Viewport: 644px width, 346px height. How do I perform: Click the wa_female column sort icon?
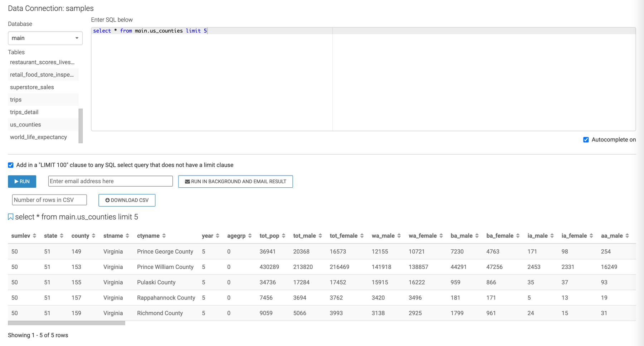pyautogui.click(x=441, y=236)
